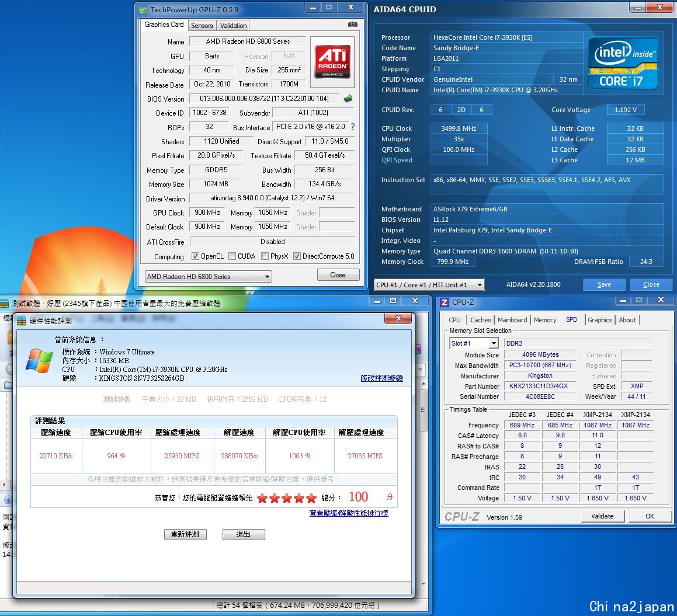The width and height of the screenshot is (677, 616).
Task: Click the Intel Core i7 logo in AIDA64
Action: (x=623, y=63)
